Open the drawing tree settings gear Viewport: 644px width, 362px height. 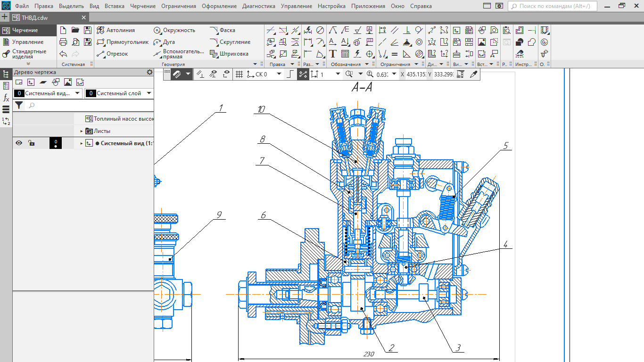tap(149, 72)
